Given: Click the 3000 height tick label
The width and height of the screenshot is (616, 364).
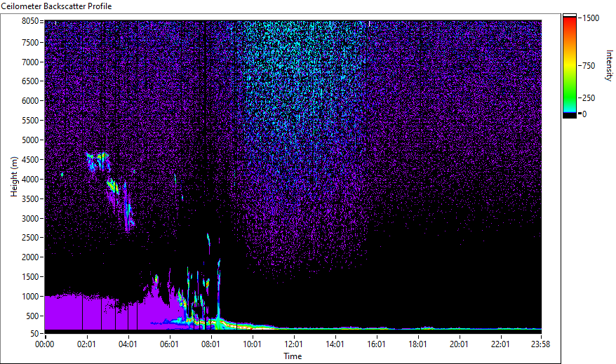Looking at the screenshot, I should click(30, 219).
